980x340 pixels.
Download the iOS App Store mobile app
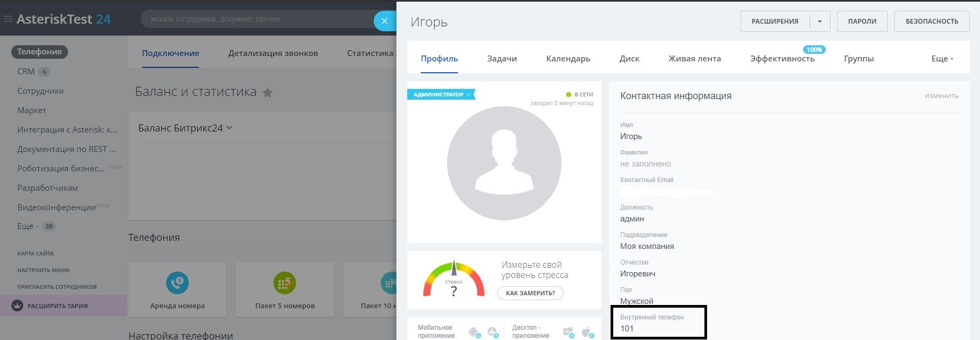click(493, 332)
